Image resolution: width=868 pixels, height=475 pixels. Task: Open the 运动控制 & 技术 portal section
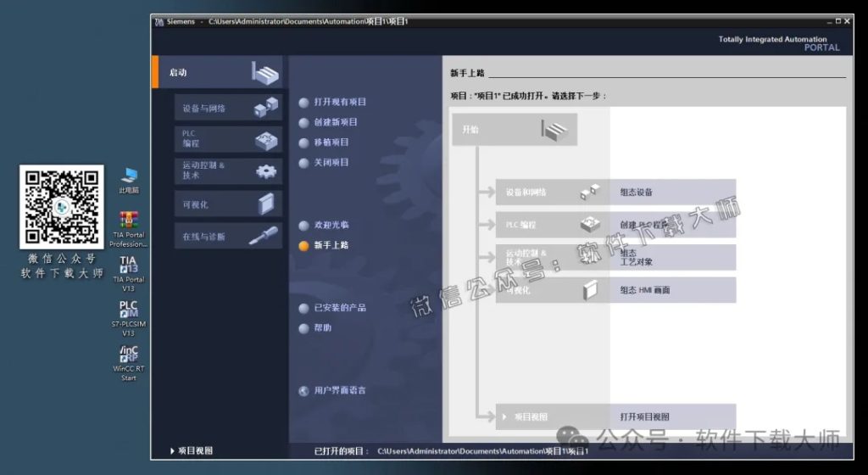tap(228, 171)
